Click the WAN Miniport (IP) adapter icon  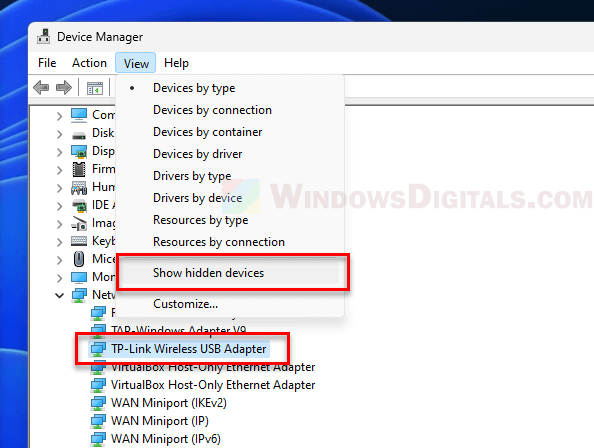click(x=98, y=421)
